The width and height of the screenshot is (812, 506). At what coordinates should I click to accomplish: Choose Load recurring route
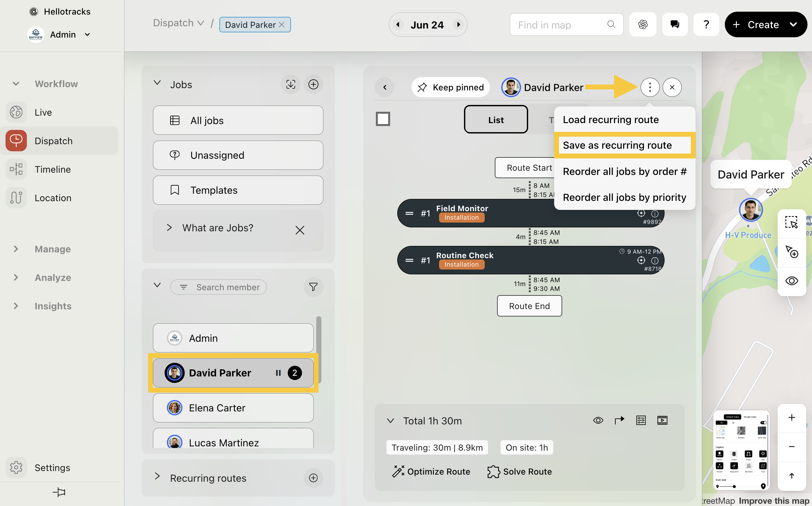[625, 120]
